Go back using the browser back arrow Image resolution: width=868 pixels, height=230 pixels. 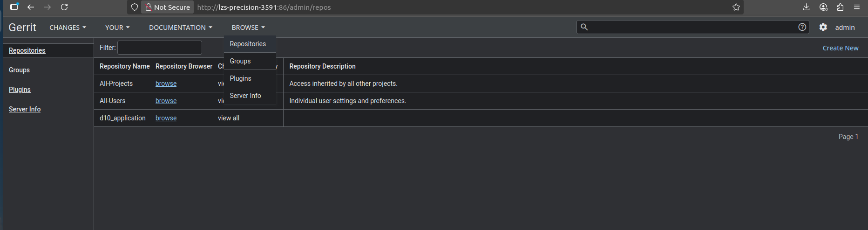click(x=31, y=7)
